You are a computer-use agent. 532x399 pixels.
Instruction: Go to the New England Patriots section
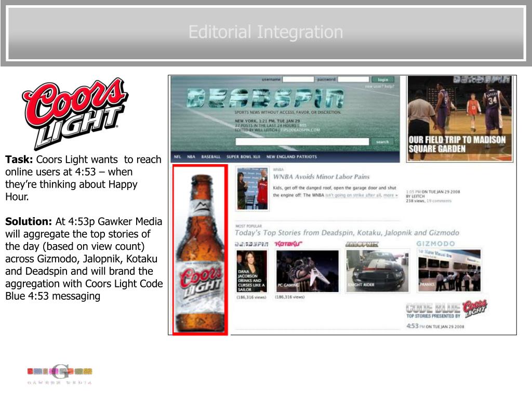point(291,157)
